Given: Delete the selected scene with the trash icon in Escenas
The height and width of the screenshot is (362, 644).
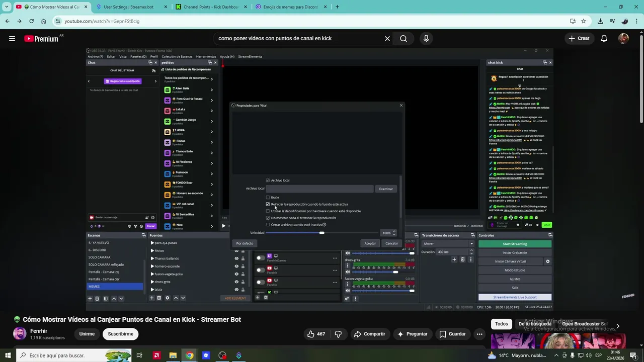Looking at the screenshot, I should tap(98, 298).
